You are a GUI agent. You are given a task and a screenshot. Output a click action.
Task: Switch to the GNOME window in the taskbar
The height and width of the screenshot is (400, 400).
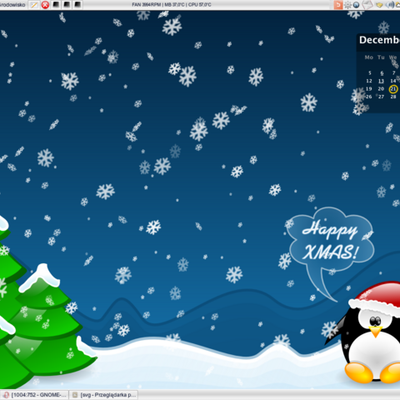click(x=34, y=395)
